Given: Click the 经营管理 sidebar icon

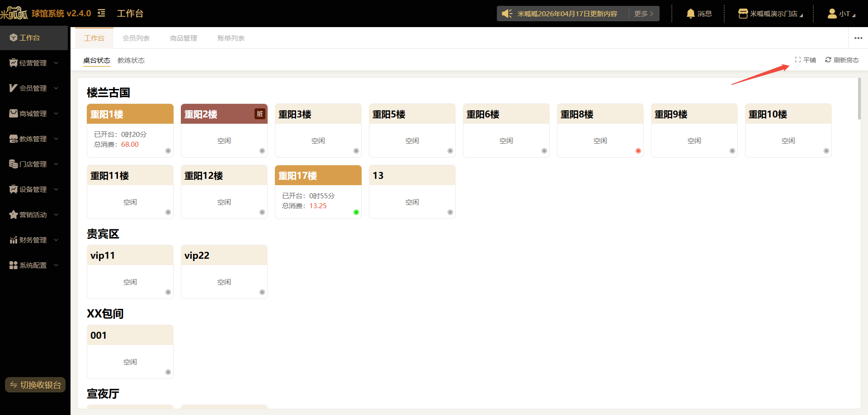Looking at the screenshot, I should click(14, 63).
